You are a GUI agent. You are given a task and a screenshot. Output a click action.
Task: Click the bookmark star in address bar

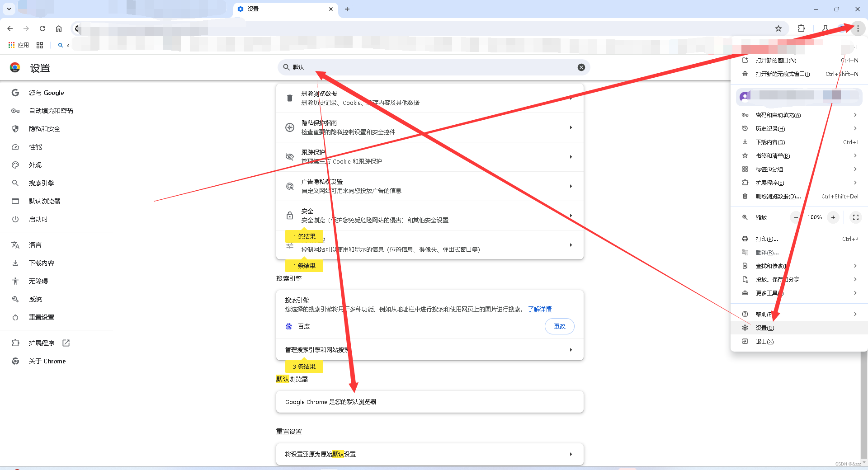(778, 28)
